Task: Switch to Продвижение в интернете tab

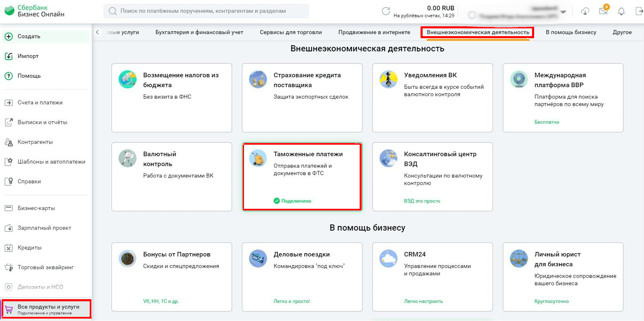Action: (374, 32)
